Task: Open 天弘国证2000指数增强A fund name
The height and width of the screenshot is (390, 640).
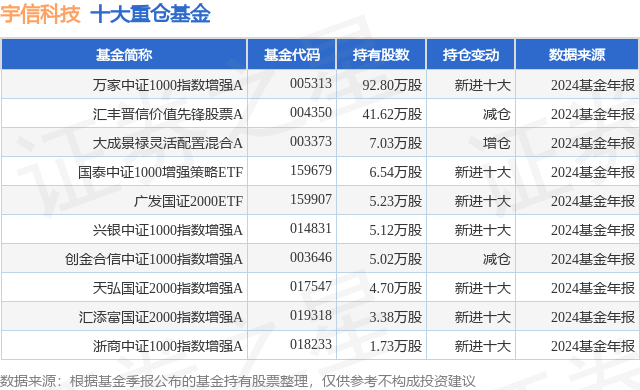Action: pos(168,288)
